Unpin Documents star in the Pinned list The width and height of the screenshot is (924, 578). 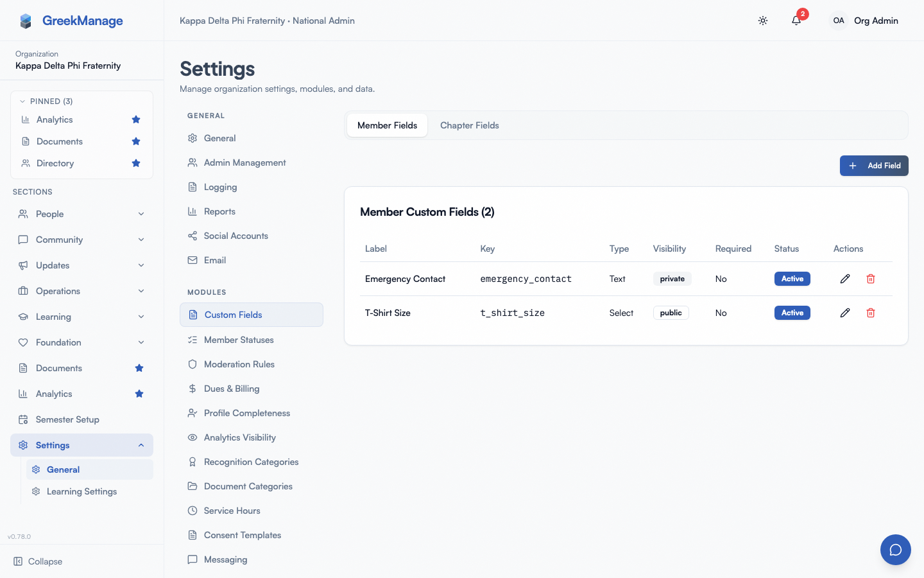click(136, 141)
